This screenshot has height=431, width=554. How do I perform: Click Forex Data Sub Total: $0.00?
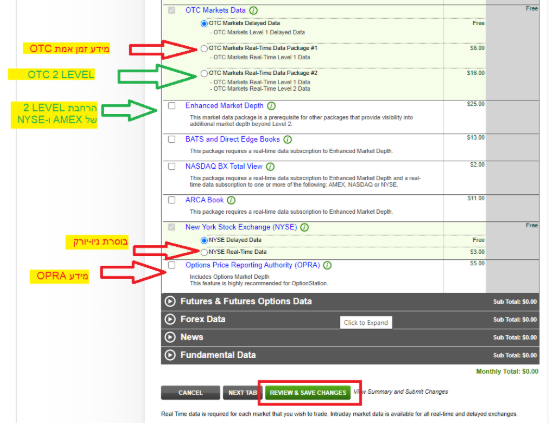tap(515, 320)
